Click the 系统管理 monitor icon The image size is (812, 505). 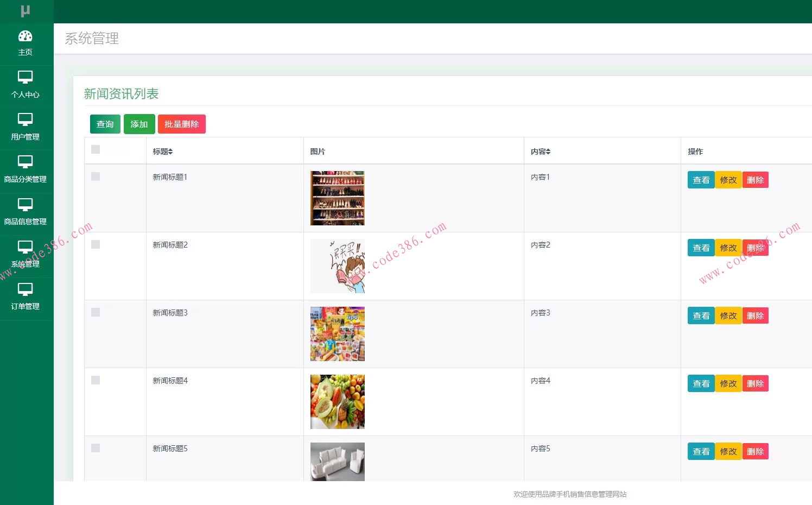point(26,247)
